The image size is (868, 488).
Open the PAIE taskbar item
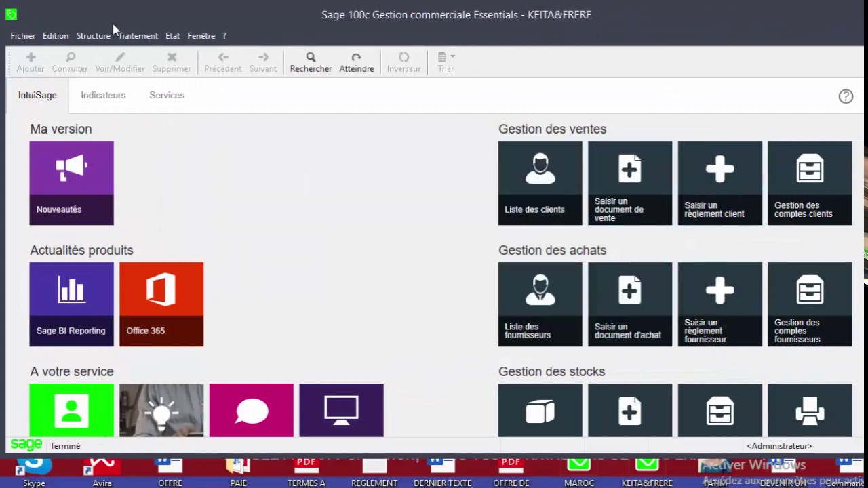[238, 472]
